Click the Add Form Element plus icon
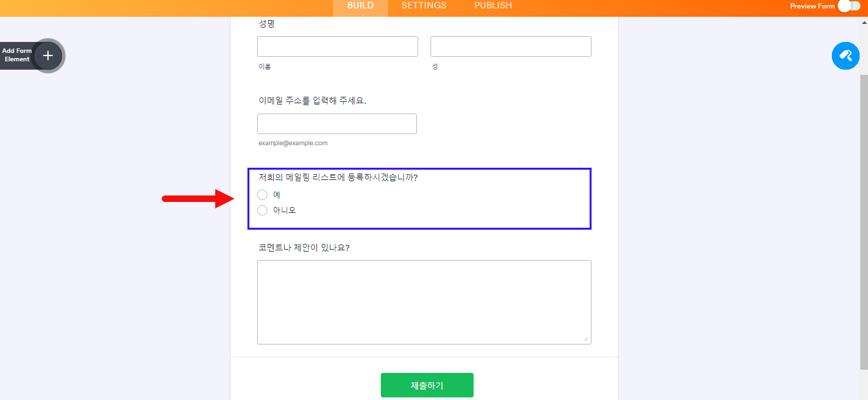The height and width of the screenshot is (400, 868). click(x=48, y=55)
